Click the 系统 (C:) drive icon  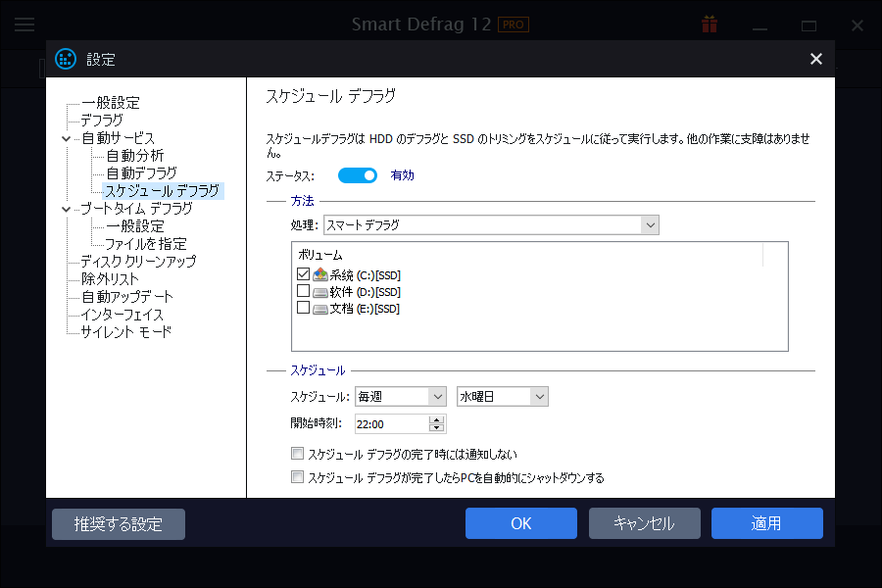pos(320,274)
